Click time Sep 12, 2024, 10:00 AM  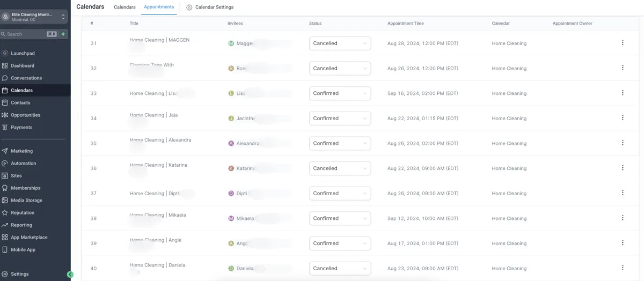pyautogui.click(x=423, y=218)
